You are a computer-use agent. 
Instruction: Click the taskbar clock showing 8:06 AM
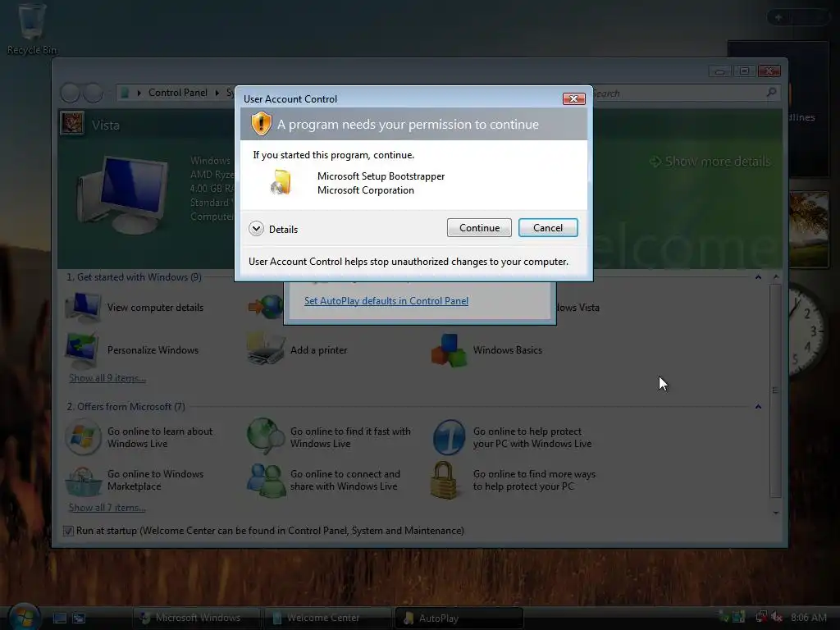pos(808,618)
